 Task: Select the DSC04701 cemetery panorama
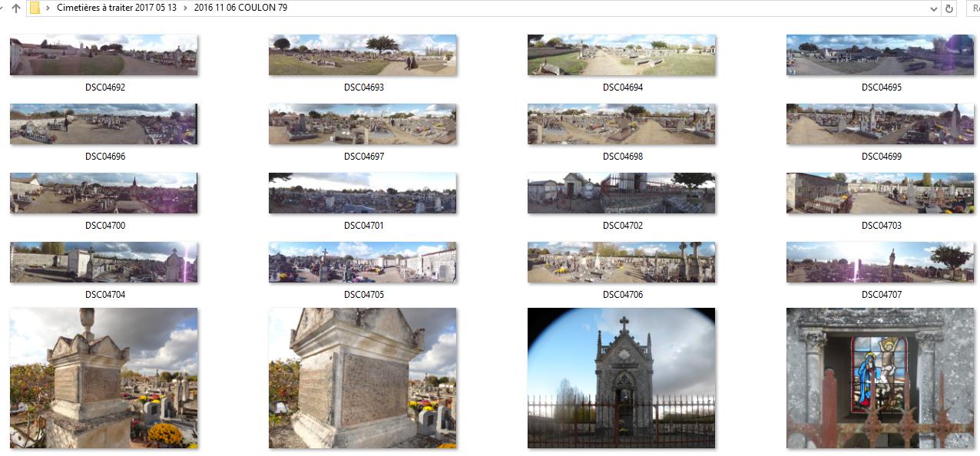click(x=363, y=193)
